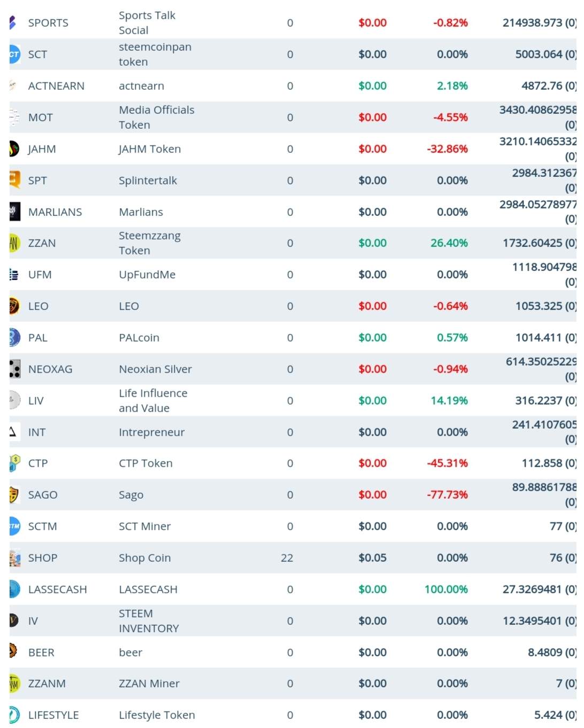
Task: Select the PALcoin token name
Action: (x=139, y=338)
